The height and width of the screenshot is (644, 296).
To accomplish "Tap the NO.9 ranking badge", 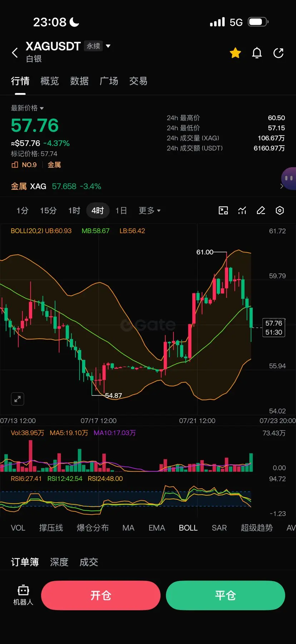I will point(24,165).
